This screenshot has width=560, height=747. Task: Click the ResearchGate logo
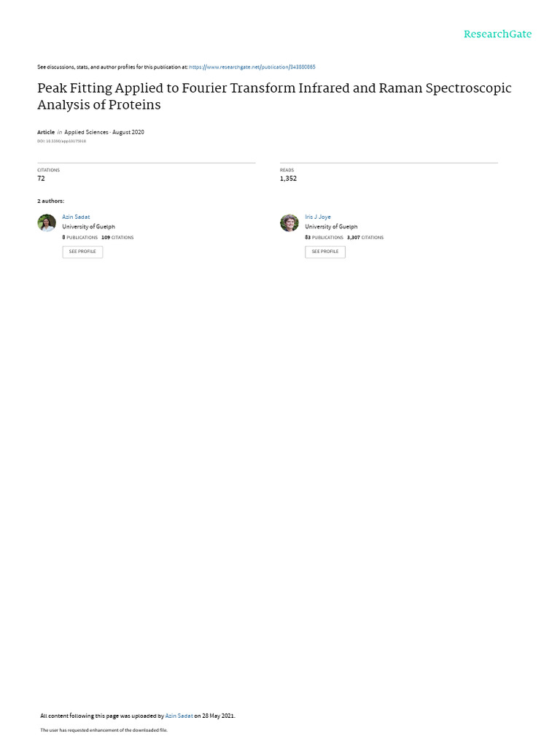(x=497, y=34)
